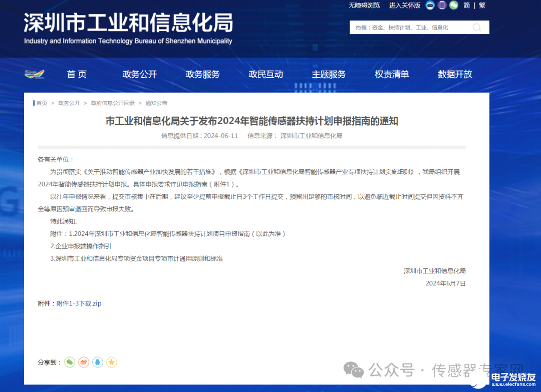Go to 政务公开 in breadcrumb
This screenshot has width=541, height=392.
(x=69, y=103)
